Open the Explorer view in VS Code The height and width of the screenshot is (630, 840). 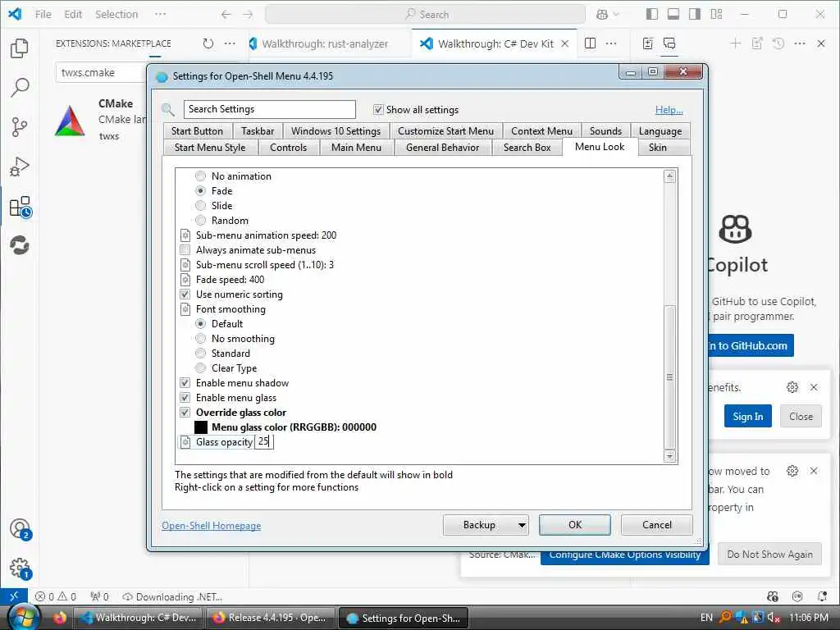coord(20,48)
